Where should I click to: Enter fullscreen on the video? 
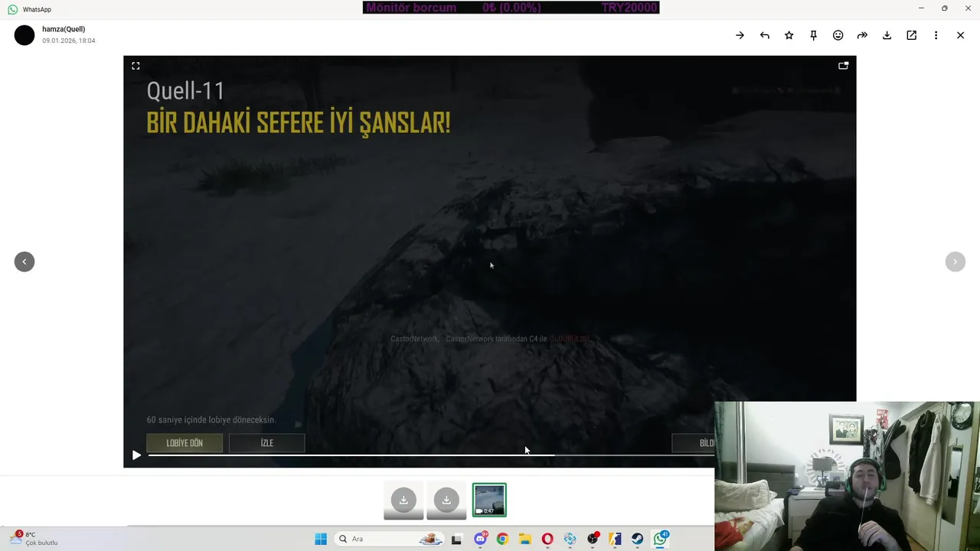pos(136,66)
